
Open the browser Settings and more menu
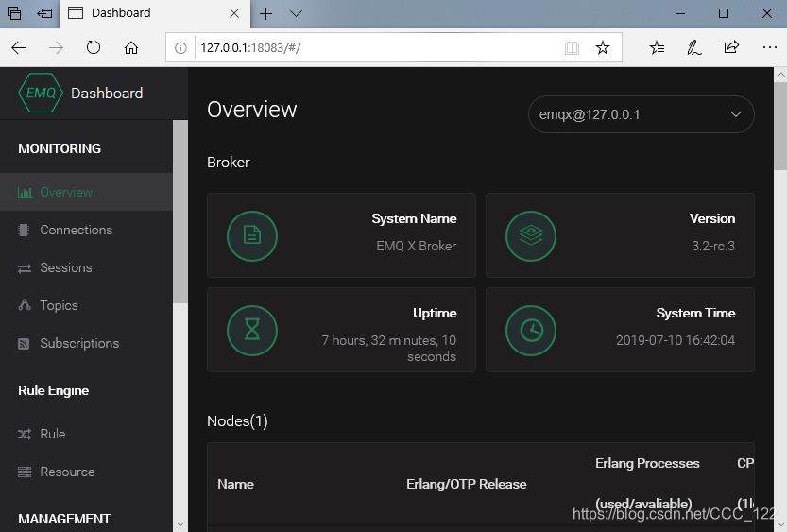(769, 47)
